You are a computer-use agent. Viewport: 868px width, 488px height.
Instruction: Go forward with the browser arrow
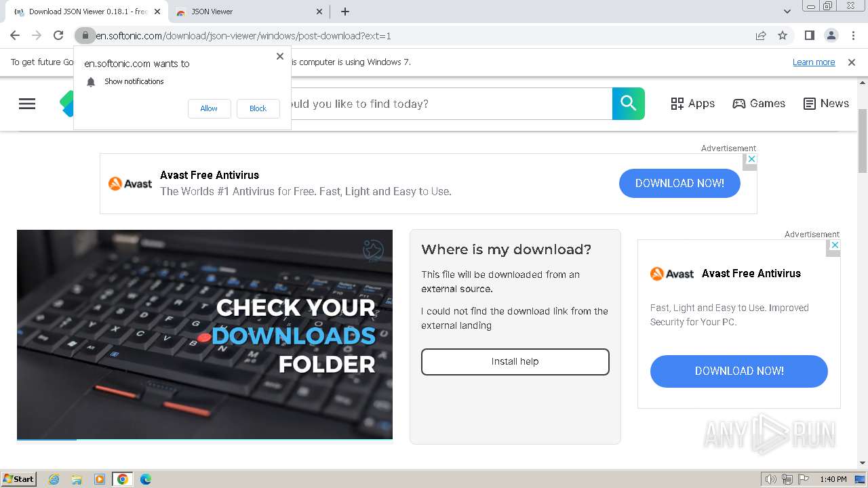coord(37,35)
